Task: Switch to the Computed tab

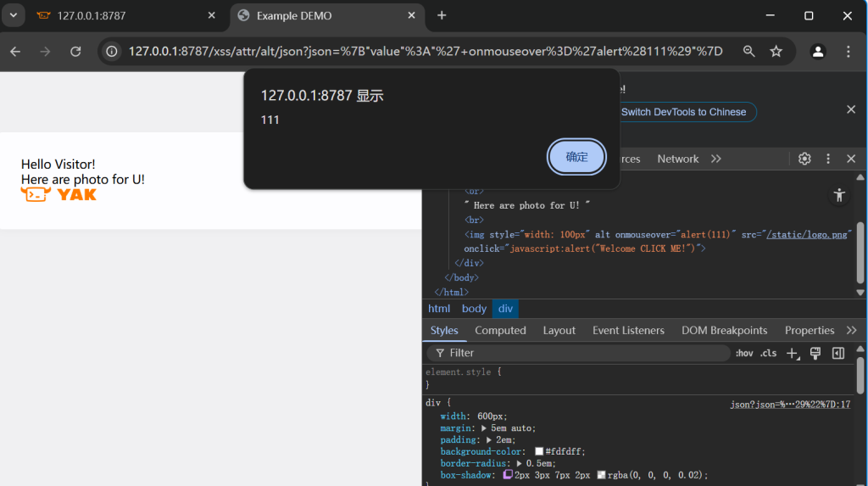Action: [x=500, y=330]
